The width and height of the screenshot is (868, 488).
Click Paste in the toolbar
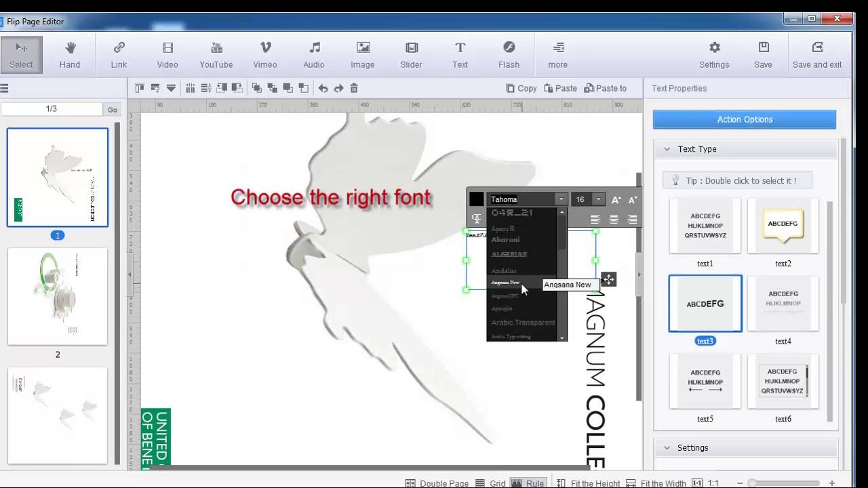560,88
